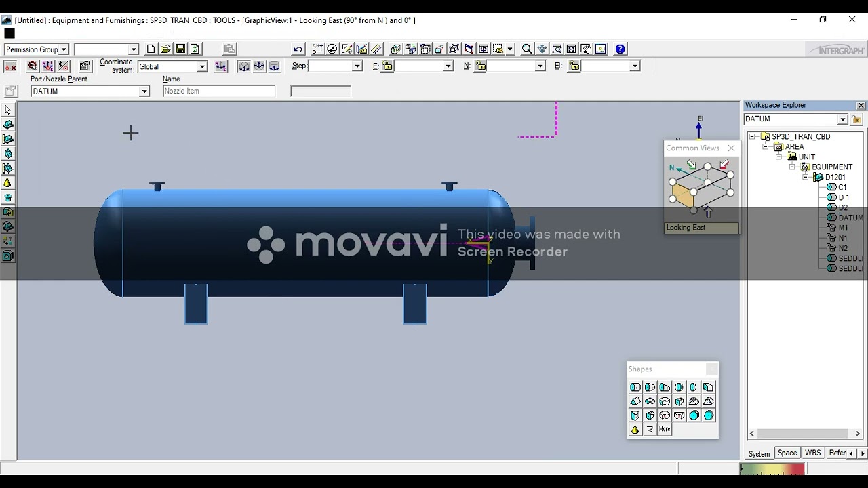Click the Pan view arrows icon

542,49
